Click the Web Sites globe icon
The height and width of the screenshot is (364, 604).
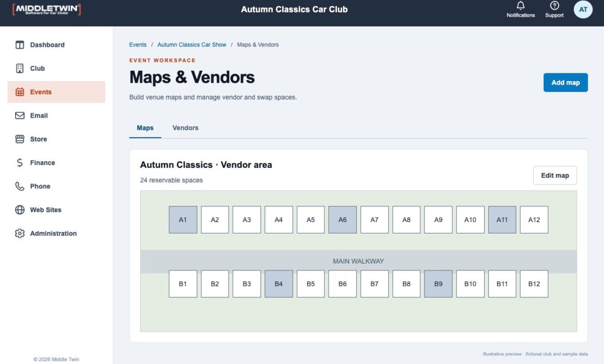tap(20, 210)
